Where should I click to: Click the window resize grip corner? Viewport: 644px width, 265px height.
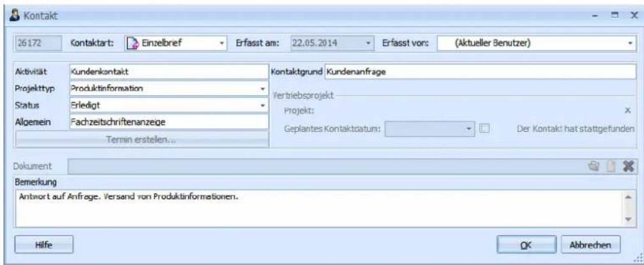tap(637, 257)
